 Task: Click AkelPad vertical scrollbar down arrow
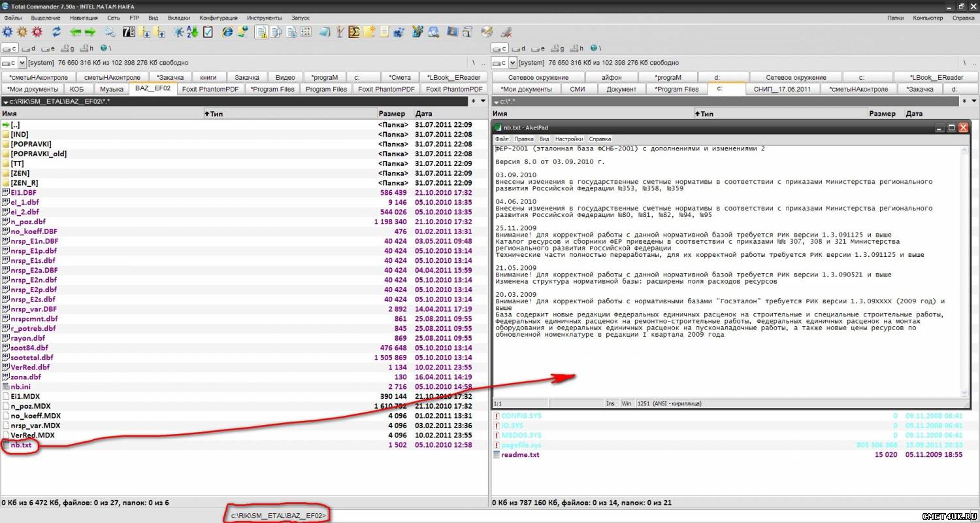point(964,392)
